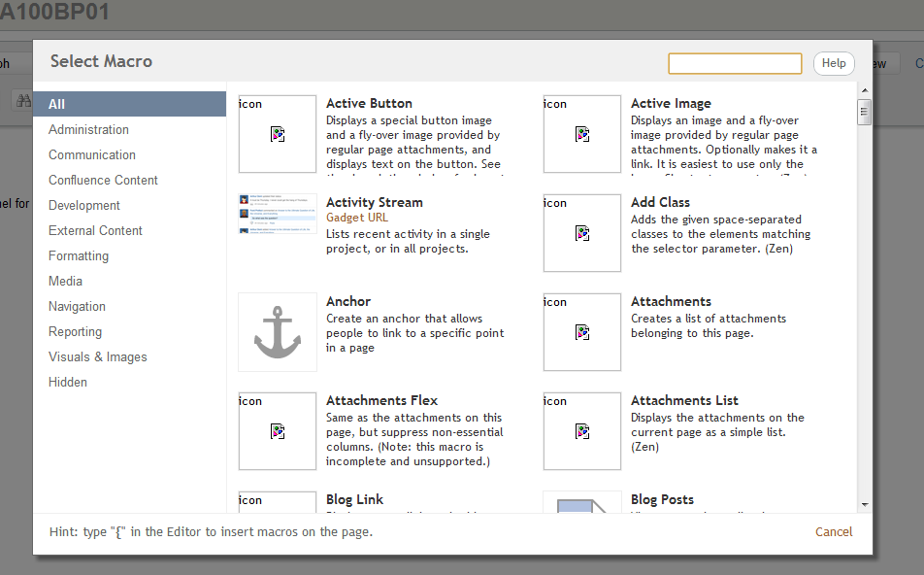Select the Active Image macro title
Screen dimensions: 924x575
coord(671,103)
